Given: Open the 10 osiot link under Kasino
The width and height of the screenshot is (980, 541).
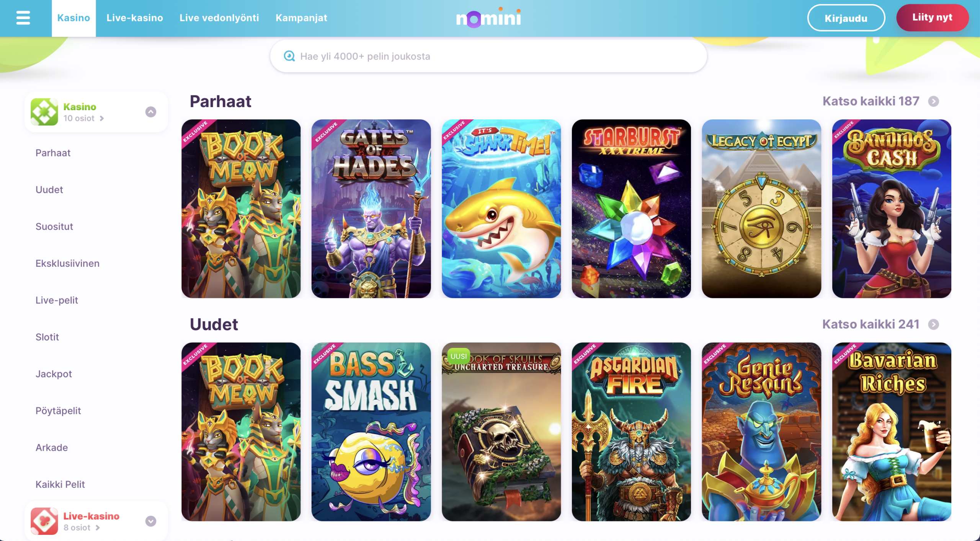Looking at the screenshot, I should click(x=83, y=118).
